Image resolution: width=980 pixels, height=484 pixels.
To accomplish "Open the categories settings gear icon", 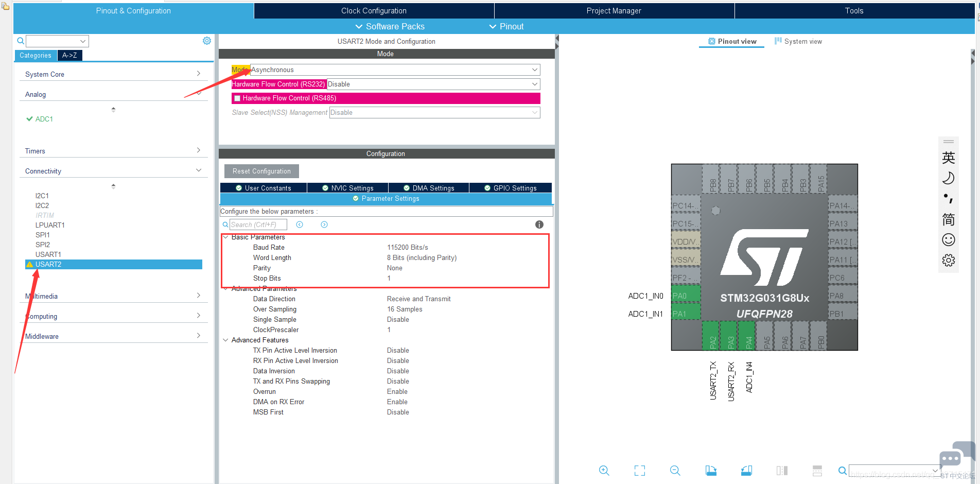I will [207, 41].
